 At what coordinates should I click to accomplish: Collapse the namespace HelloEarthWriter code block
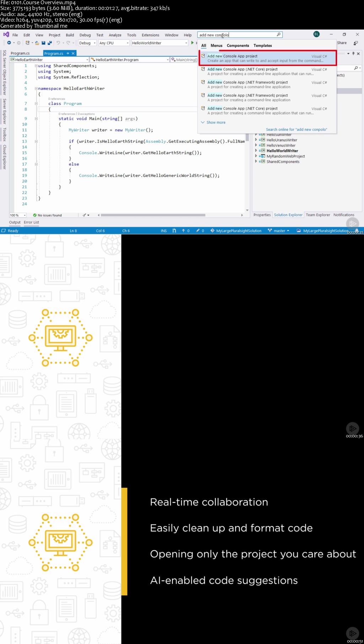click(x=36, y=88)
